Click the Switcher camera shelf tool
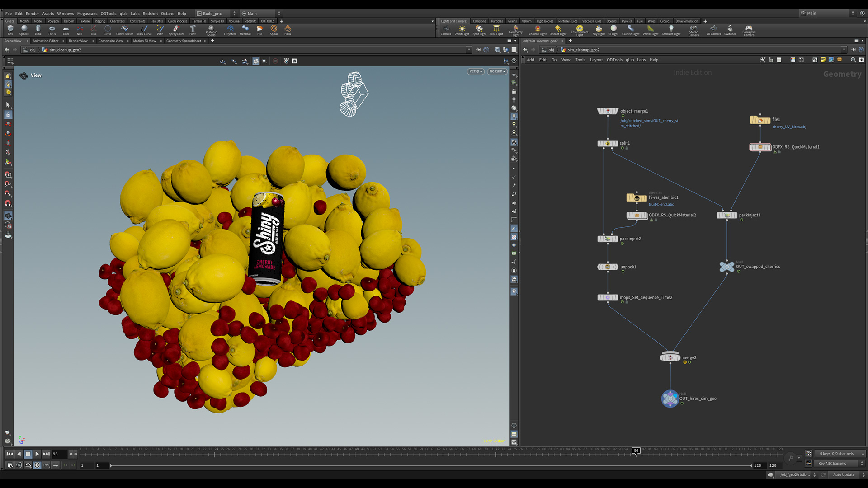This screenshot has height=488, width=868. pyautogui.click(x=730, y=30)
